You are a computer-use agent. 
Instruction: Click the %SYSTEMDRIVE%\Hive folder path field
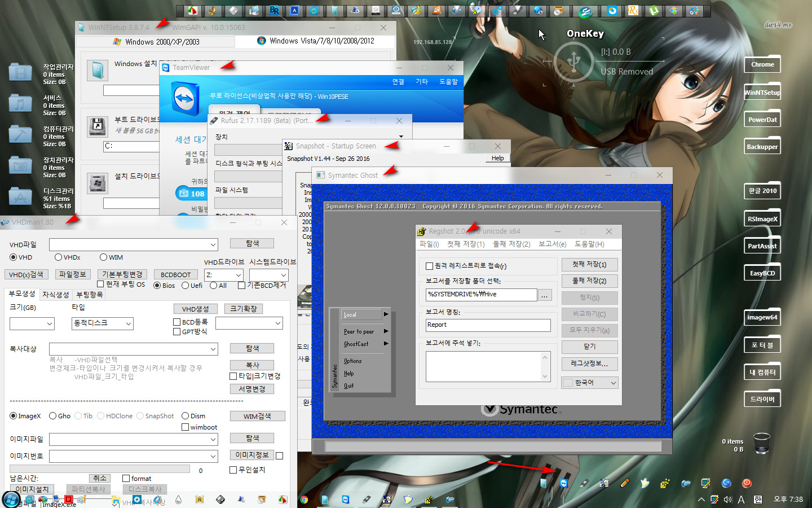tap(481, 295)
